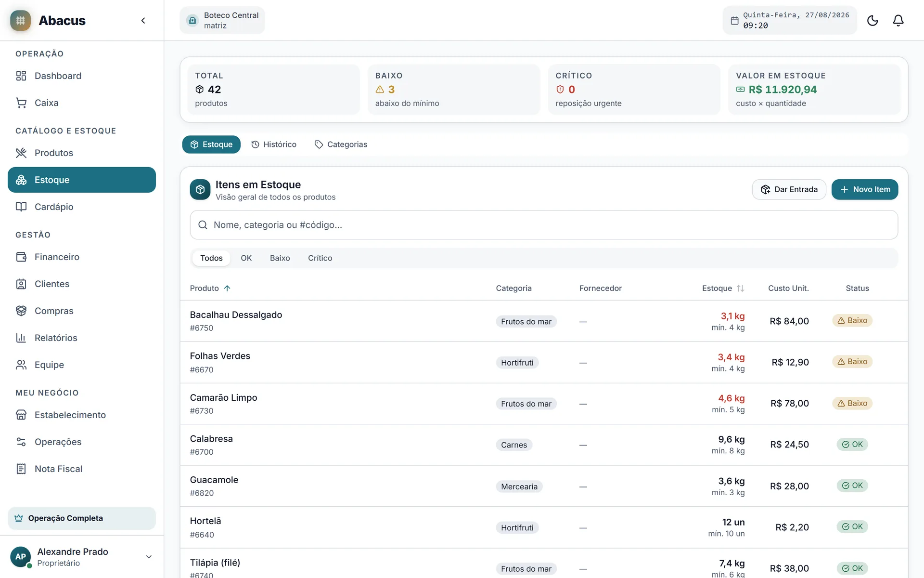Click the Baixo badge for Camarão Limpo
This screenshot has height=578, width=924.
pos(852,403)
